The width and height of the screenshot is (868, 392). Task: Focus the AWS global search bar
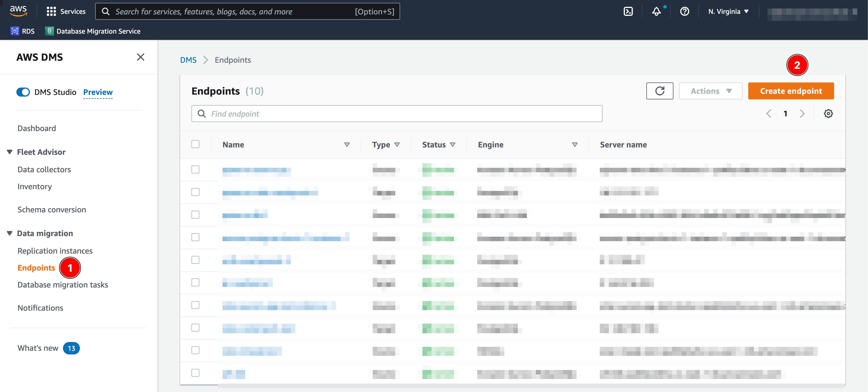pyautogui.click(x=248, y=12)
